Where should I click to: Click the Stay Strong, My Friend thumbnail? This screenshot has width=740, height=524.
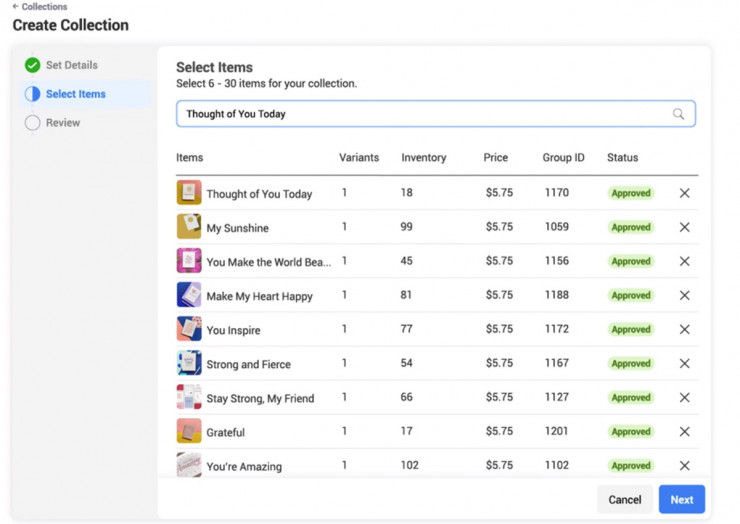coord(189,397)
